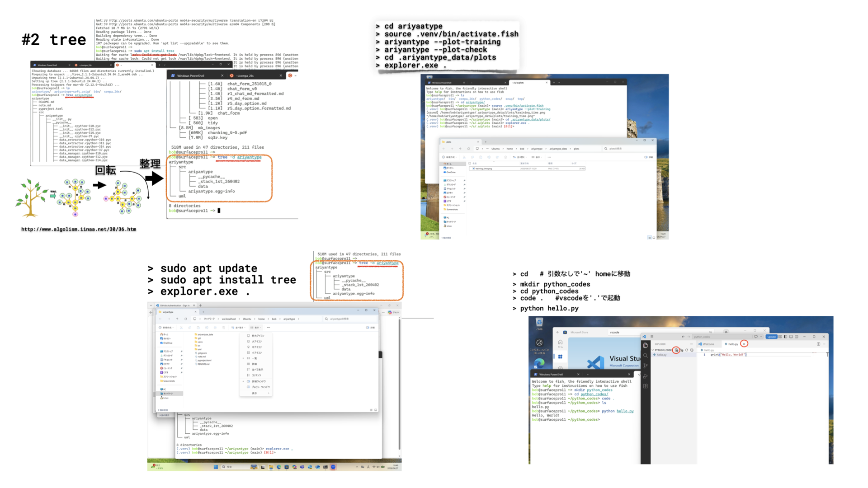Click Update button in VS Code title bar
868x488 pixels.
[771, 337]
